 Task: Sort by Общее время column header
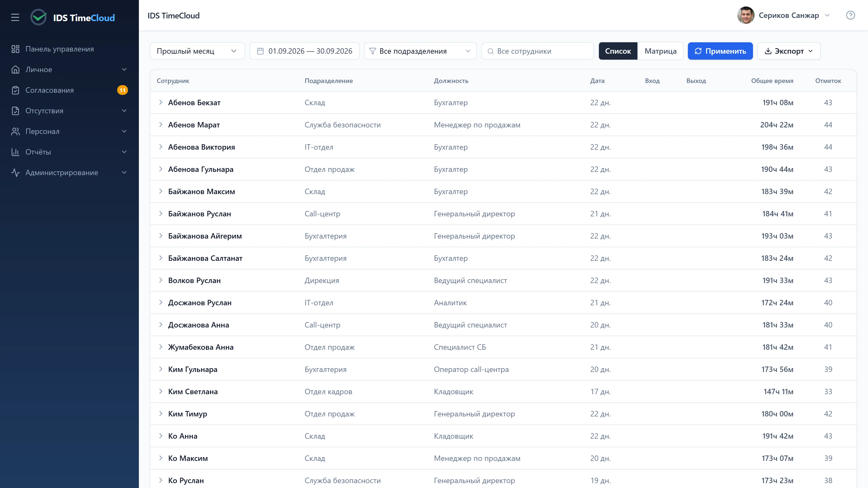point(772,81)
